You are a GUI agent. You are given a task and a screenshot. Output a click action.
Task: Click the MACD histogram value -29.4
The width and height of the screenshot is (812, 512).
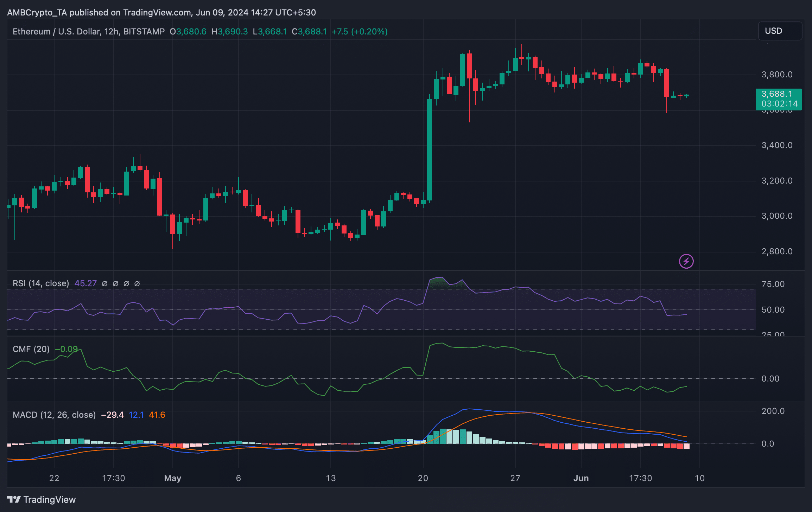[112, 415]
